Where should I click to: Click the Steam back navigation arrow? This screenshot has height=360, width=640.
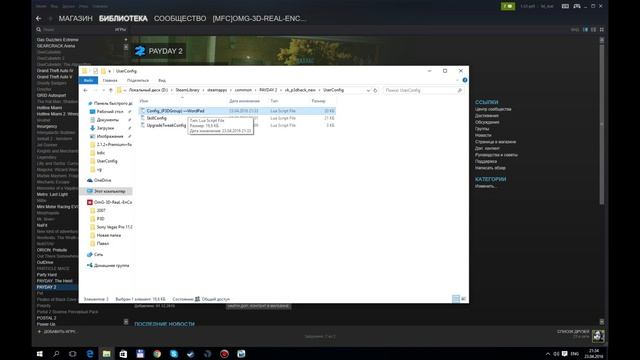(x=39, y=18)
